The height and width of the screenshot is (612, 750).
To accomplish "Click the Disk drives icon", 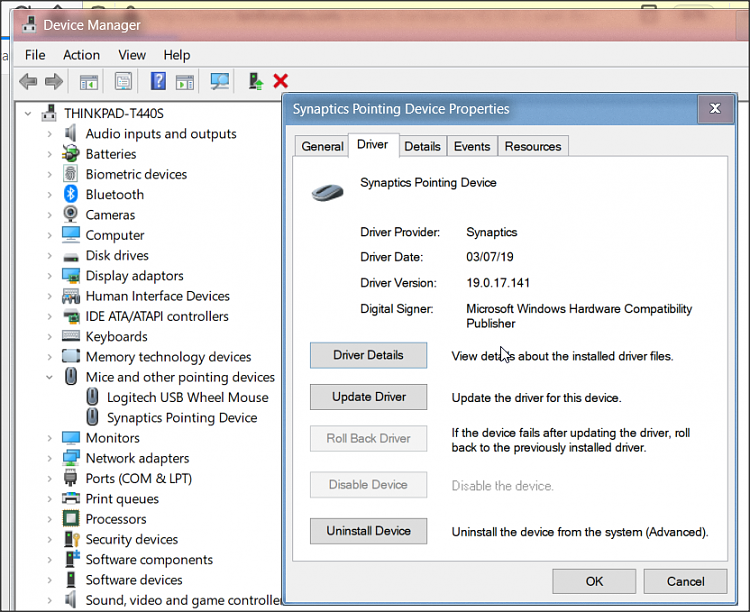I will click(71, 256).
